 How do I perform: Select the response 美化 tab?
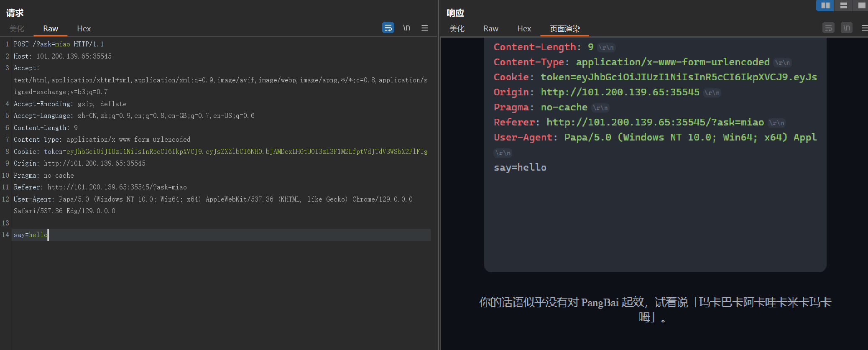pyautogui.click(x=457, y=28)
